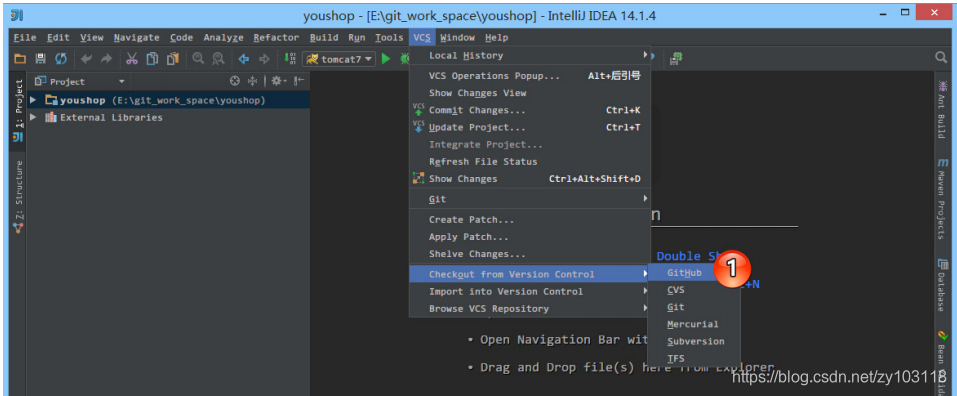Click the Redo arrow in toolbar

(x=106, y=59)
